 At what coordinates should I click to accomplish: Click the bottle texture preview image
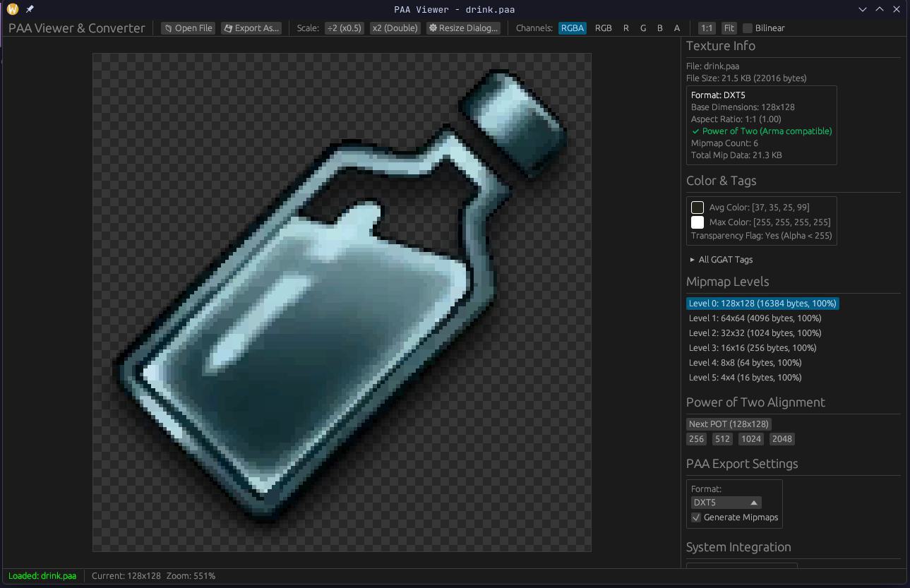pyautogui.click(x=342, y=302)
